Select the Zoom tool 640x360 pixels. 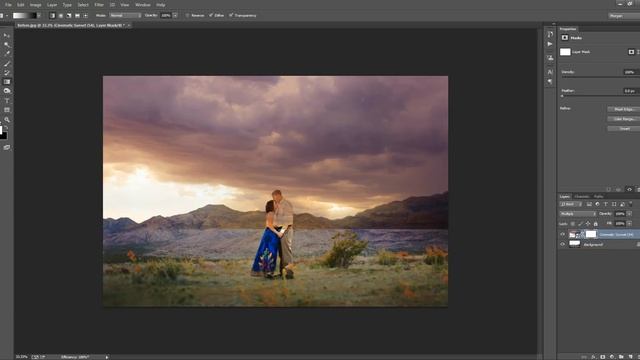pos(7,120)
